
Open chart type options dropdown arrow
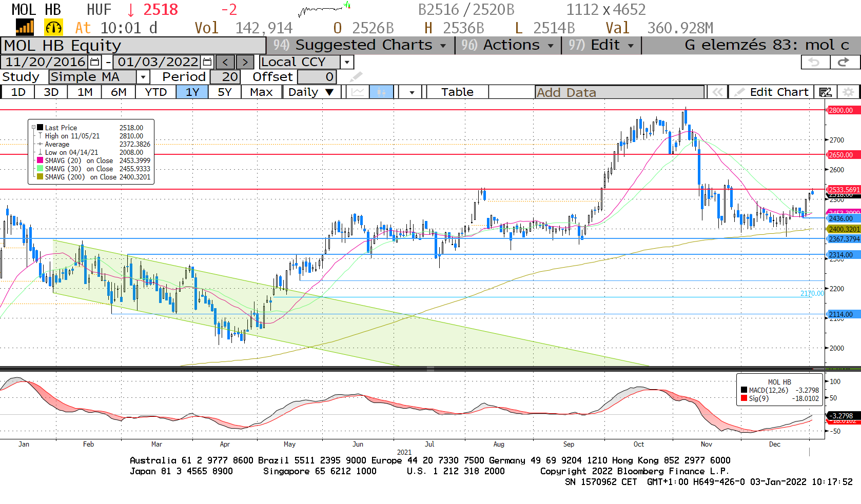412,92
